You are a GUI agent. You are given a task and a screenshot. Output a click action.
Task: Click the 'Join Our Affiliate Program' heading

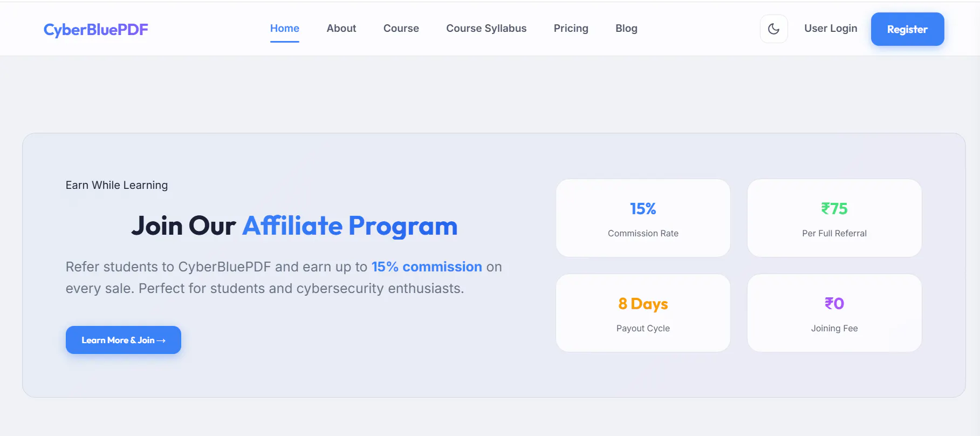294,226
